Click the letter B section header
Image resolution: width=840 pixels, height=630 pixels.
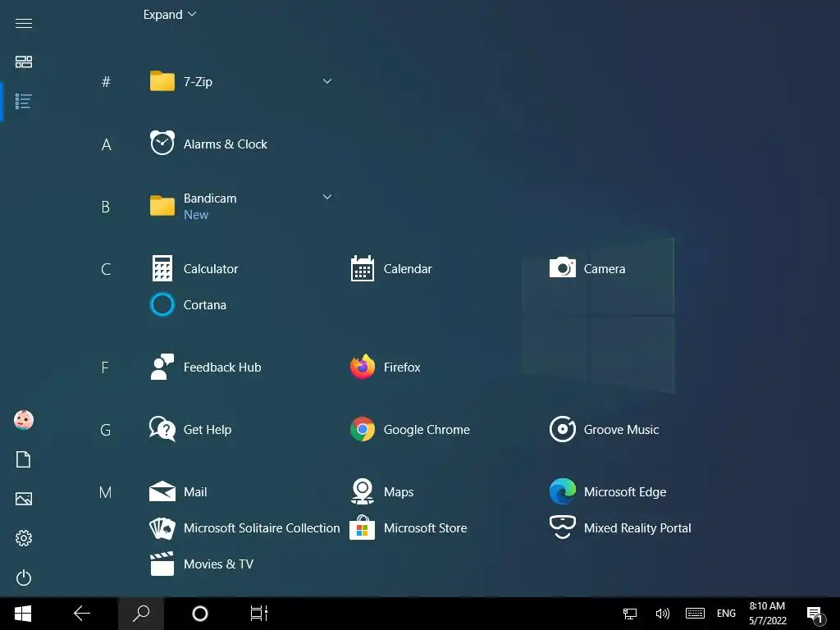click(x=106, y=206)
